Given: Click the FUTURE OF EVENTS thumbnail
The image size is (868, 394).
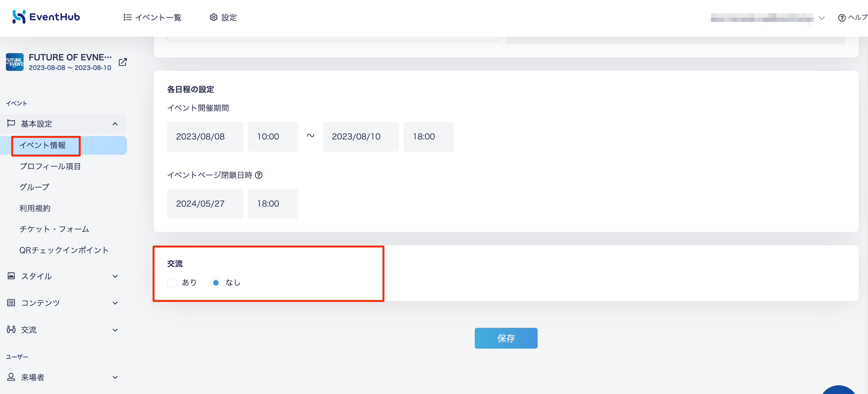Looking at the screenshot, I should tap(15, 62).
